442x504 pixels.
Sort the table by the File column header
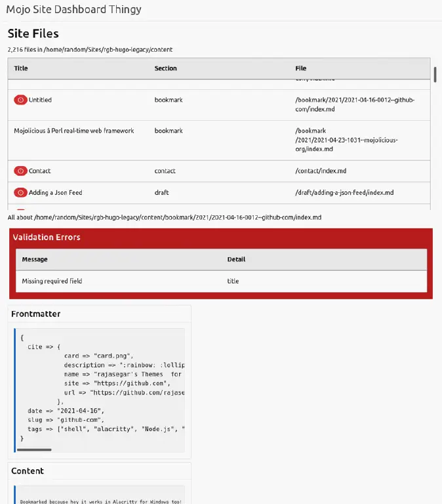click(x=300, y=68)
